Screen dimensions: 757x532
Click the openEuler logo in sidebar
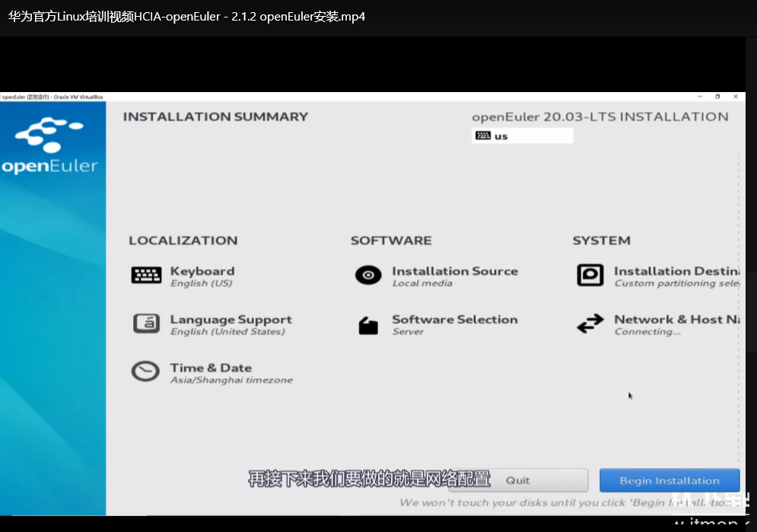click(x=50, y=146)
